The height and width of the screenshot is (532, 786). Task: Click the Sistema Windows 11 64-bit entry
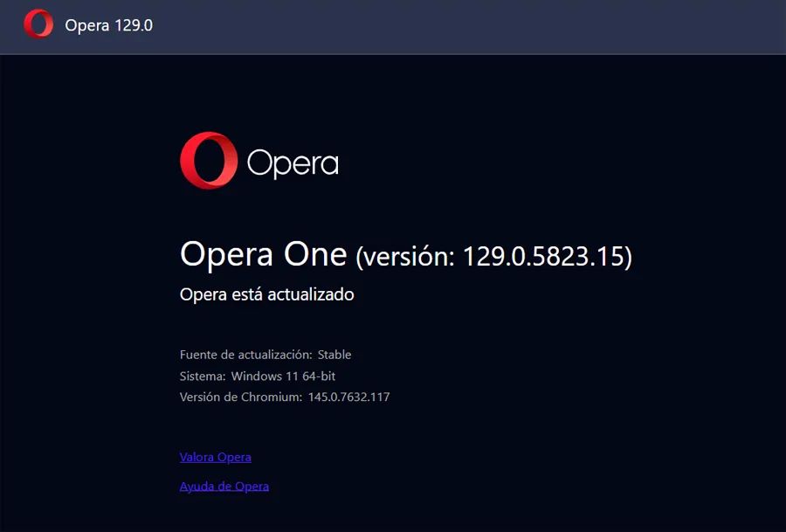pos(259,376)
